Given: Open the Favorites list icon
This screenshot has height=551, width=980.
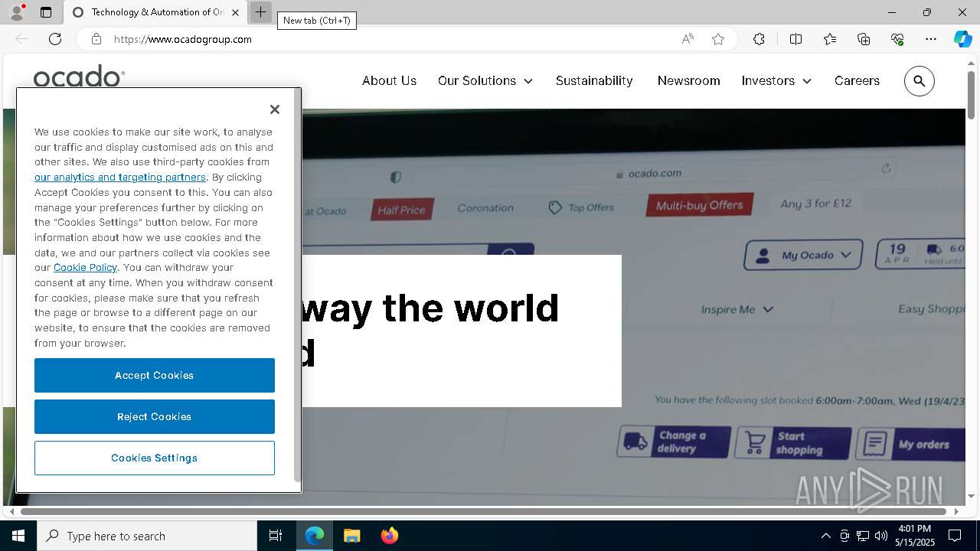Looking at the screenshot, I should (x=830, y=39).
